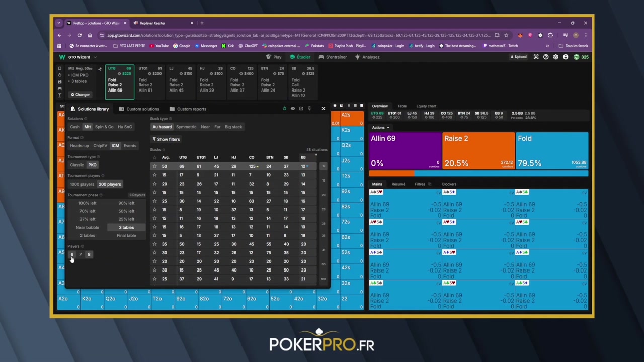Click the pop-out icon in Solutions dialog header
Image resolution: width=644 pixels, height=362 pixels.
[x=301, y=109]
